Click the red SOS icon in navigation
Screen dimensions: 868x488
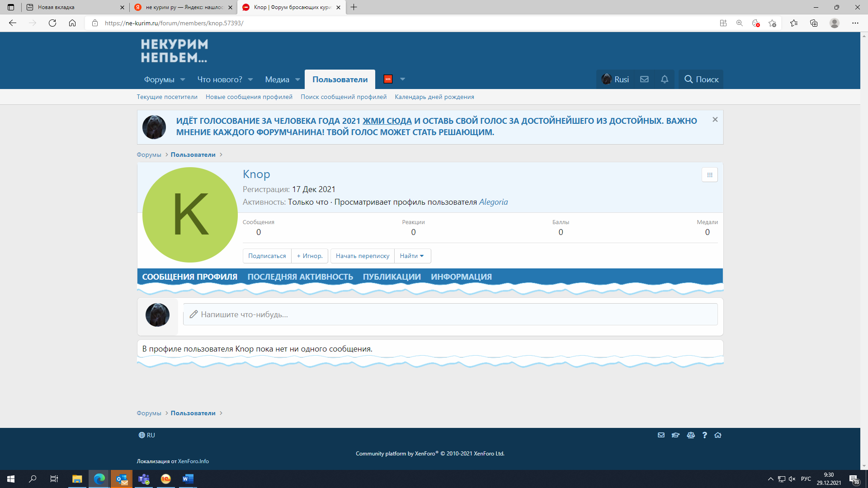click(388, 79)
